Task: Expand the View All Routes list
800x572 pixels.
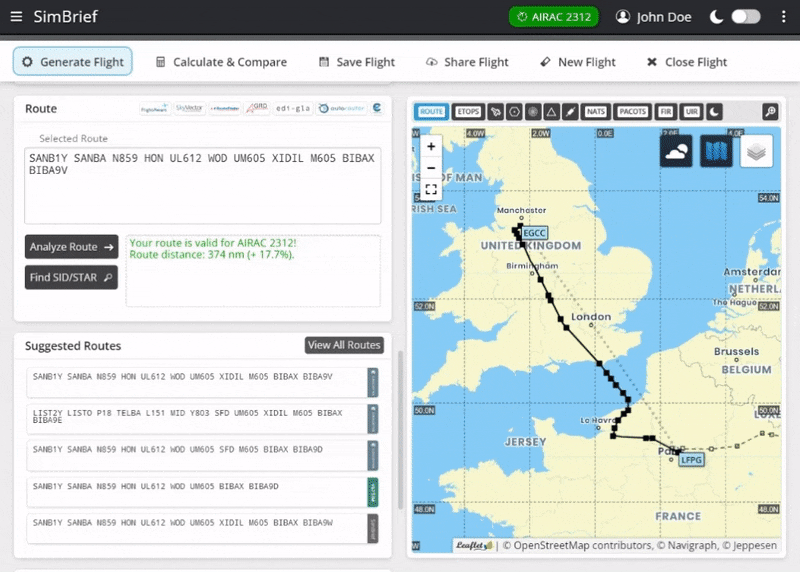Action: tap(344, 345)
